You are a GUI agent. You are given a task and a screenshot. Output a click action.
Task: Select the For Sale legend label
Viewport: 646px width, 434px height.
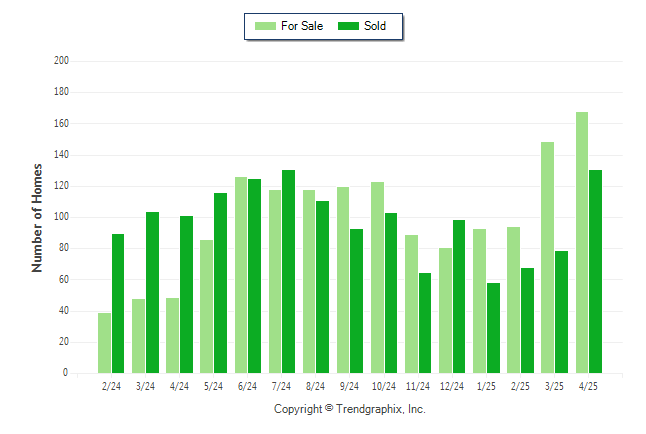pyautogui.click(x=302, y=26)
